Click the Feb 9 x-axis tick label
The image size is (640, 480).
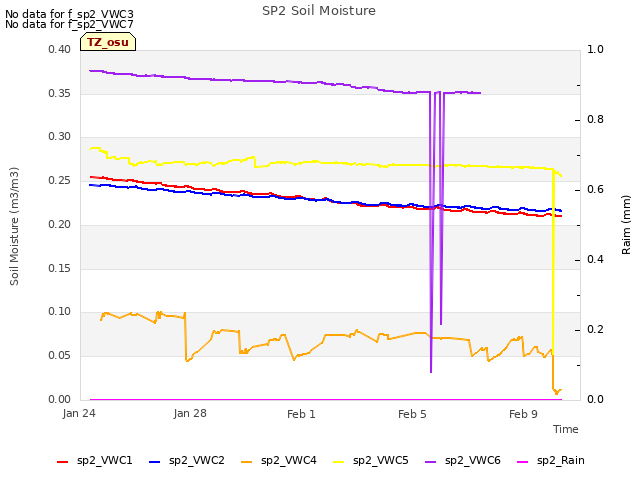tap(523, 414)
